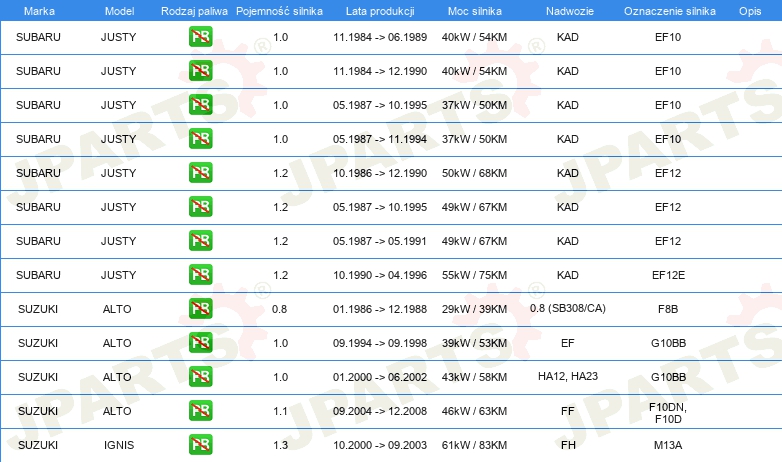
Task: Click the Moc silnika column header
Action: (475, 11)
